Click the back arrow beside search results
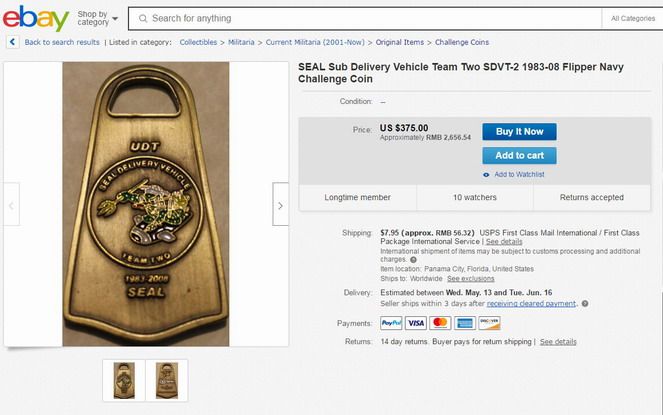The image size is (663, 415). [x=12, y=42]
